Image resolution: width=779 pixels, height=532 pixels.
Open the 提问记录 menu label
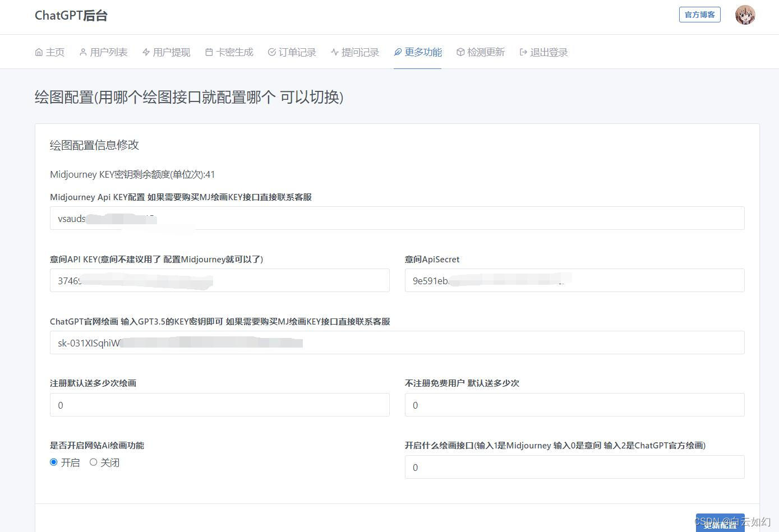360,52
